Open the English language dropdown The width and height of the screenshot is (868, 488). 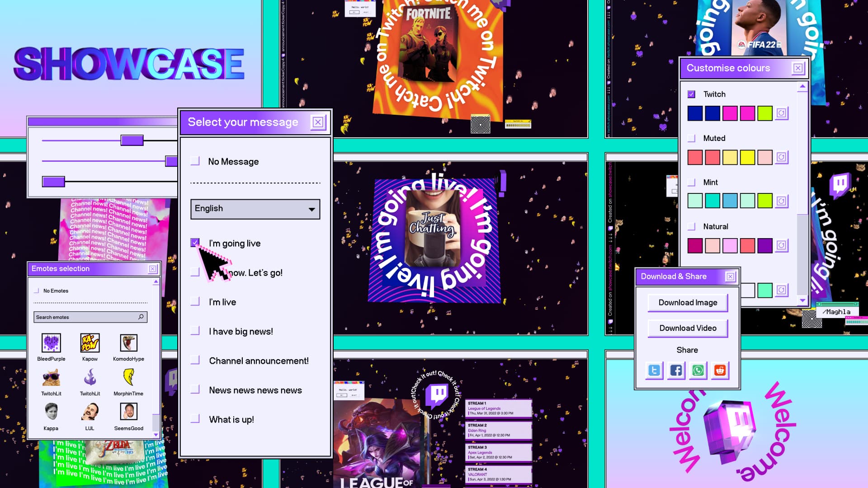tap(255, 209)
